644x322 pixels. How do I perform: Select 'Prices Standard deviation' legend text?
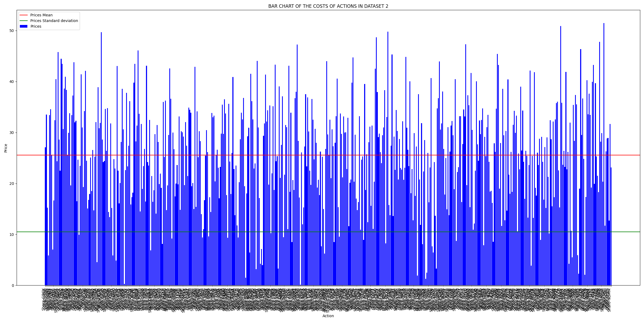[x=54, y=21]
